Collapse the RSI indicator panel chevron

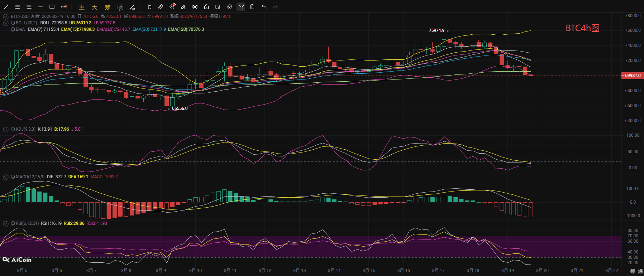pyautogui.click(x=5, y=223)
